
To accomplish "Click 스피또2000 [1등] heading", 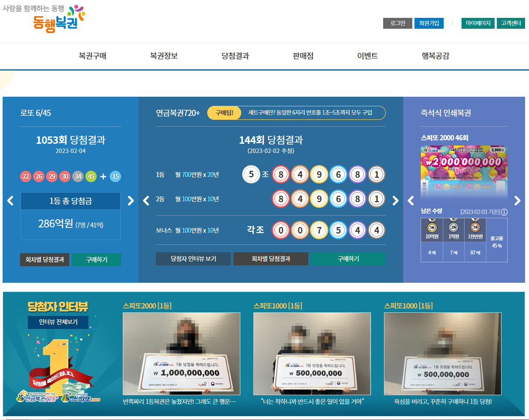I will pyautogui.click(x=147, y=306).
